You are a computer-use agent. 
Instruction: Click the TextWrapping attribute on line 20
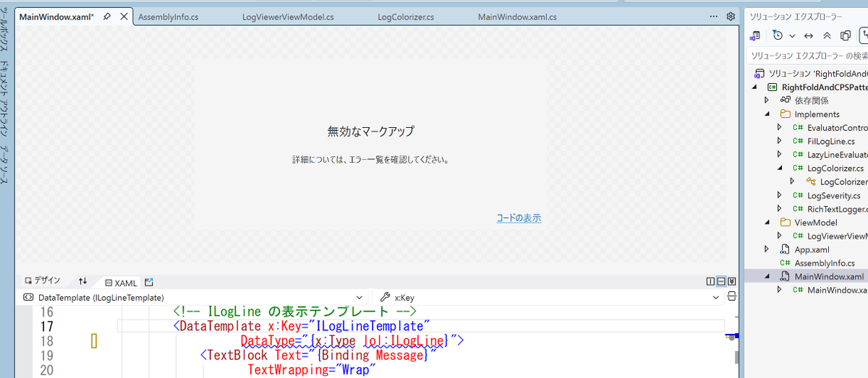[x=288, y=370]
